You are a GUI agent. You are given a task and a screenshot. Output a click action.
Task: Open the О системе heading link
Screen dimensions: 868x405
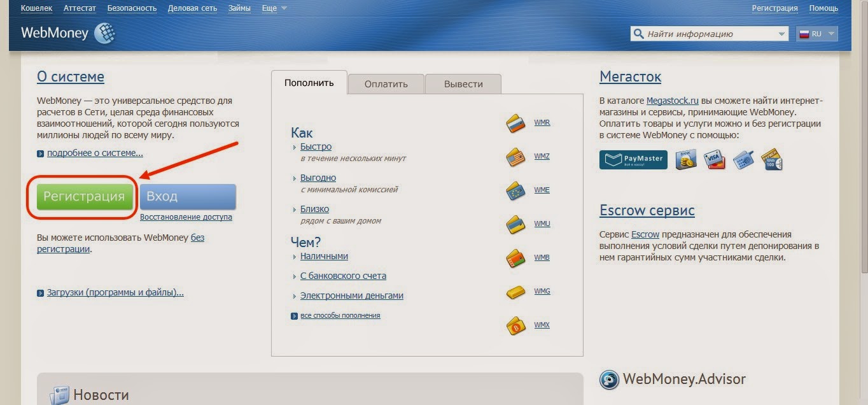pyautogui.click(x=71, y=77)
